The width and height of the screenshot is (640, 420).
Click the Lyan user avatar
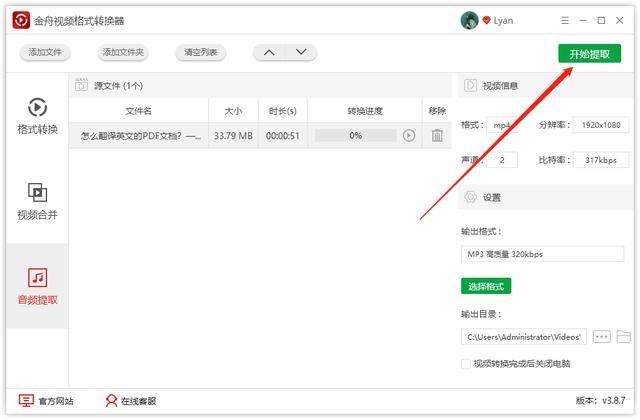pos(469,20)
